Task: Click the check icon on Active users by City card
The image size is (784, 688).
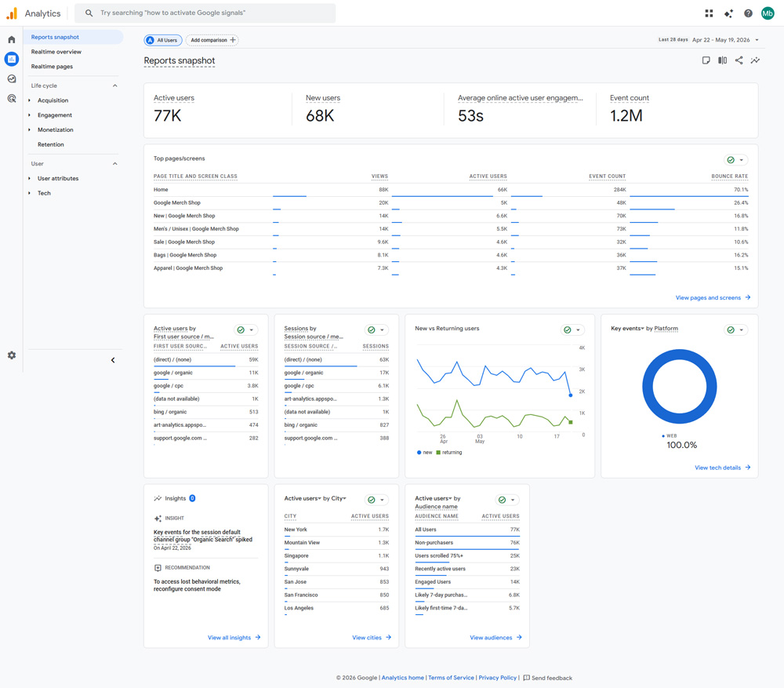Action: 372,500
